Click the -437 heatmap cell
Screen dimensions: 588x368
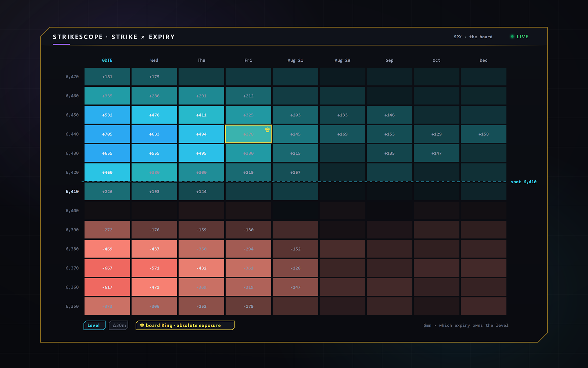coord(154,249)
